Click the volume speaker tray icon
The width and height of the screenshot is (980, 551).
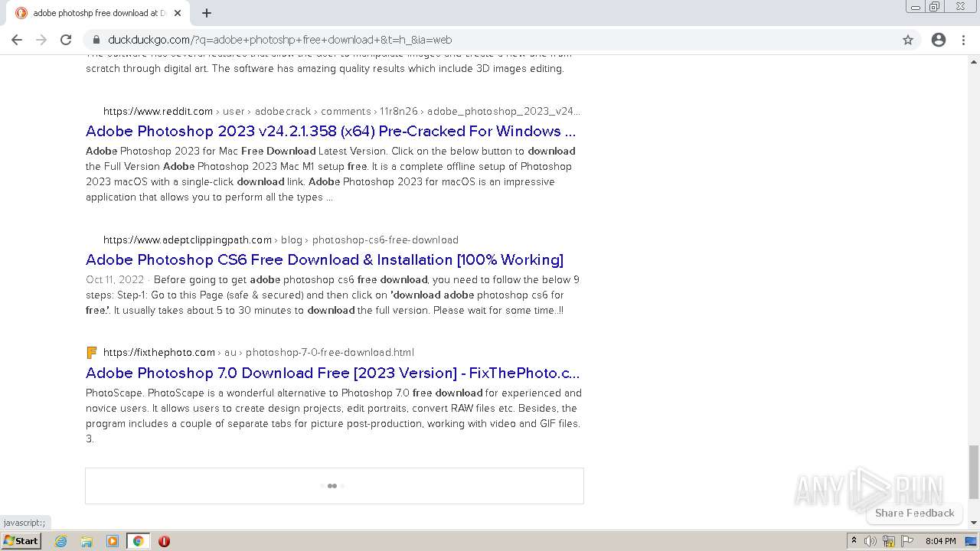(x=871, y=541)
